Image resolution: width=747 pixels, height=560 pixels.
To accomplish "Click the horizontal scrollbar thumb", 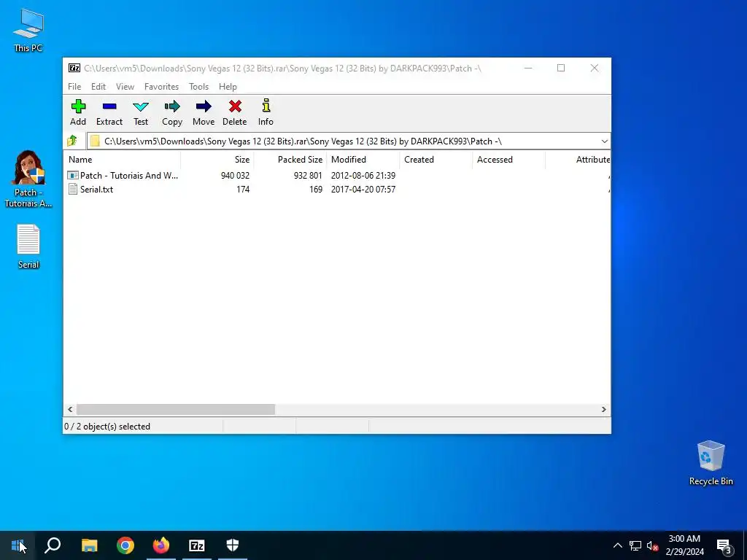I will (176, 410).
